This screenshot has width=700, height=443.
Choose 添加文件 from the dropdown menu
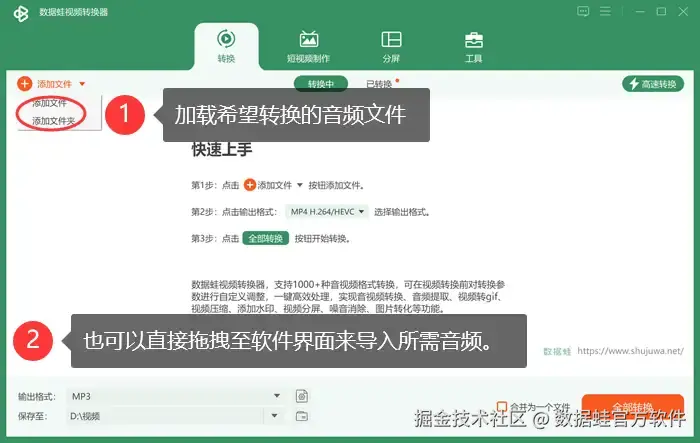50,103
